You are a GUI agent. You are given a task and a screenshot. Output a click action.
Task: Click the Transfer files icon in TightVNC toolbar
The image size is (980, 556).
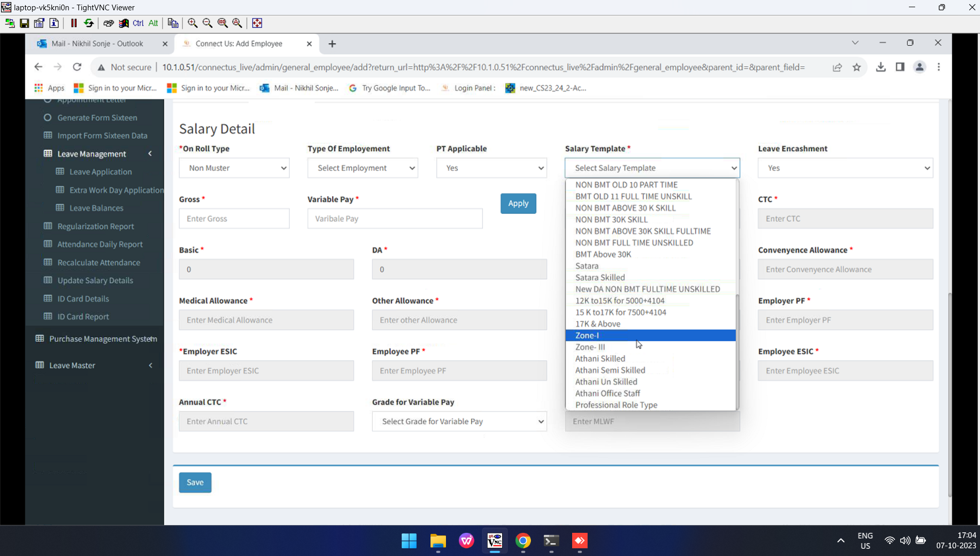(173, 23)
